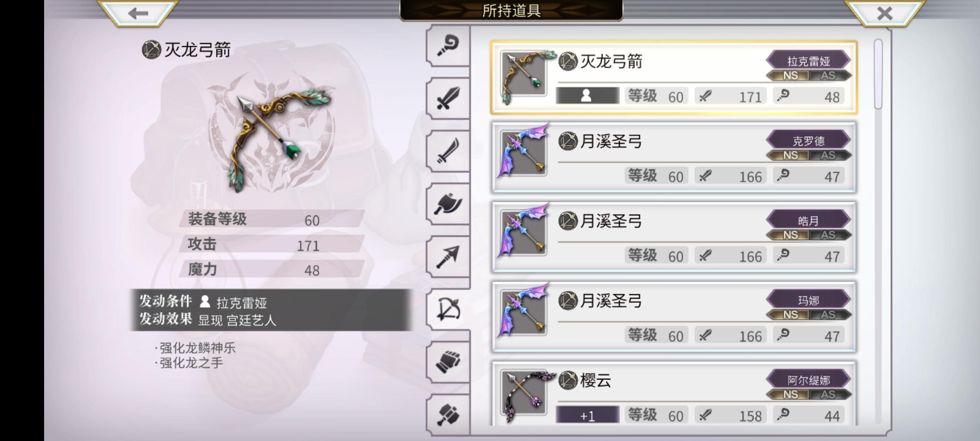Choose 月溪圣弓 equipped by 克罗德
The height and width of the screenshot is (441, 980).
pyautogui.click(x=674, y=157)
